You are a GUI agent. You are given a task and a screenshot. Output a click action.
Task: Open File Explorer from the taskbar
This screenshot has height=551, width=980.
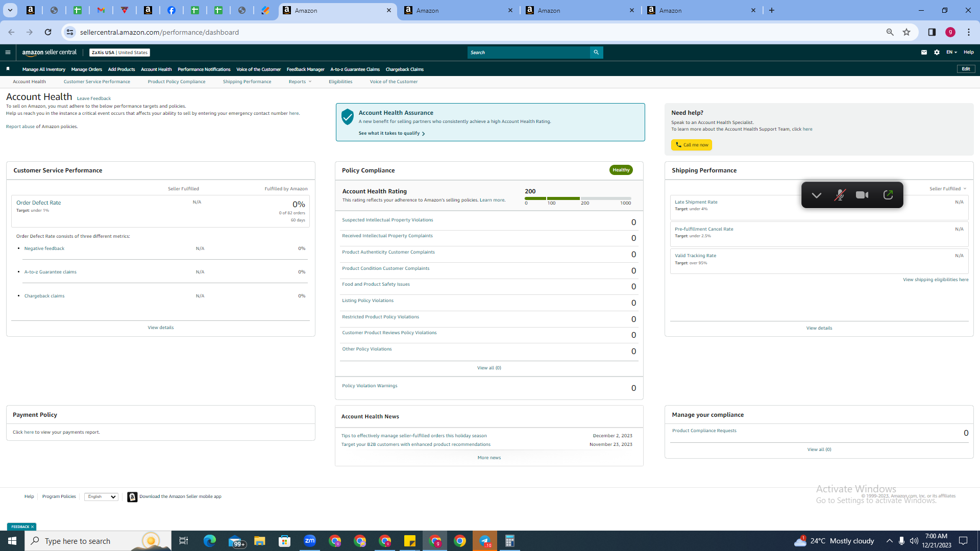point(260,541)
